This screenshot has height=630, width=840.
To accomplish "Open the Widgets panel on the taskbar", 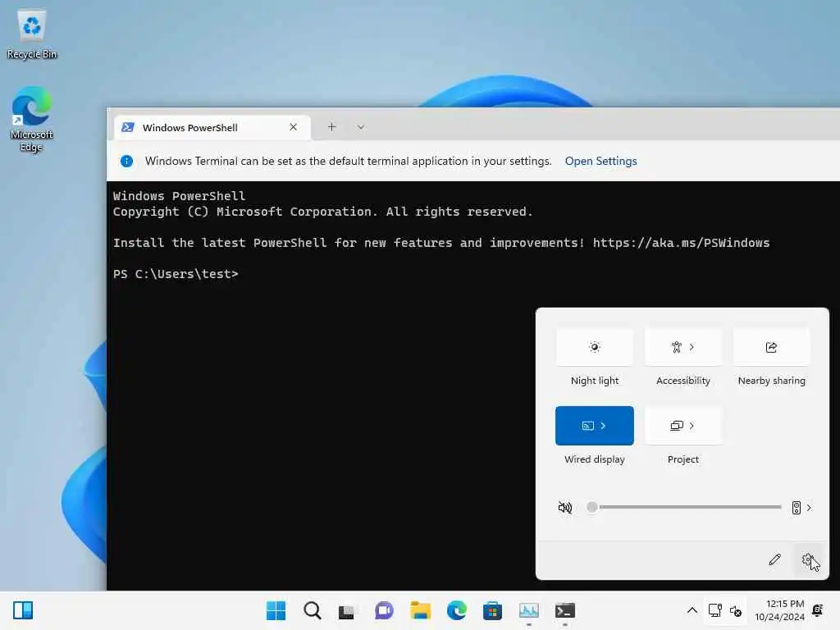I will pyautogui.click(x=23, y=610).
